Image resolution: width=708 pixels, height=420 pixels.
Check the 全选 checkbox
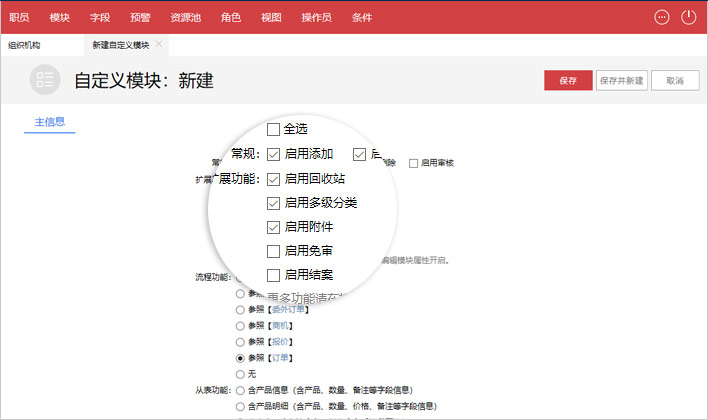pos(273,129)
